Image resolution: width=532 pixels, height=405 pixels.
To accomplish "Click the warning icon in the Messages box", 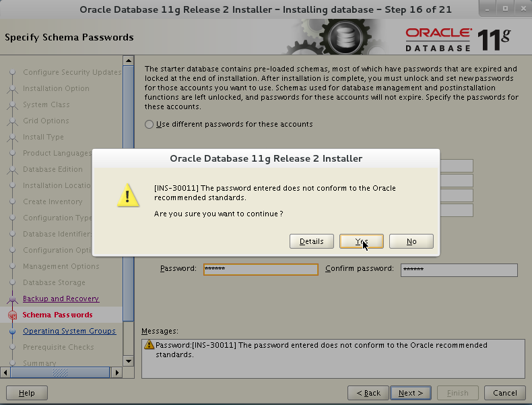I will (149, 344).
